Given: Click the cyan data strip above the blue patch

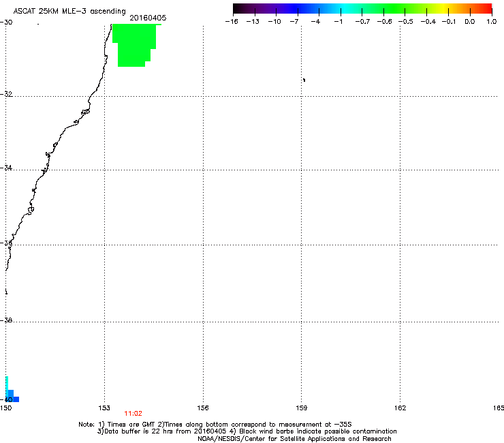Looking at the screenshot, I should click(7, 383).
